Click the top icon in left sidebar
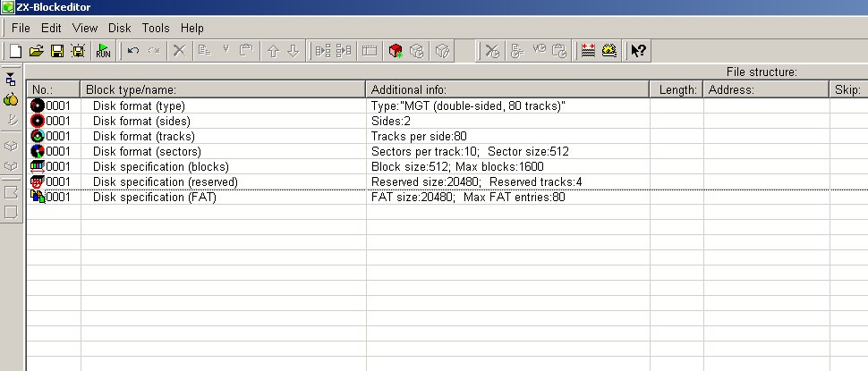 pos(11,79)
